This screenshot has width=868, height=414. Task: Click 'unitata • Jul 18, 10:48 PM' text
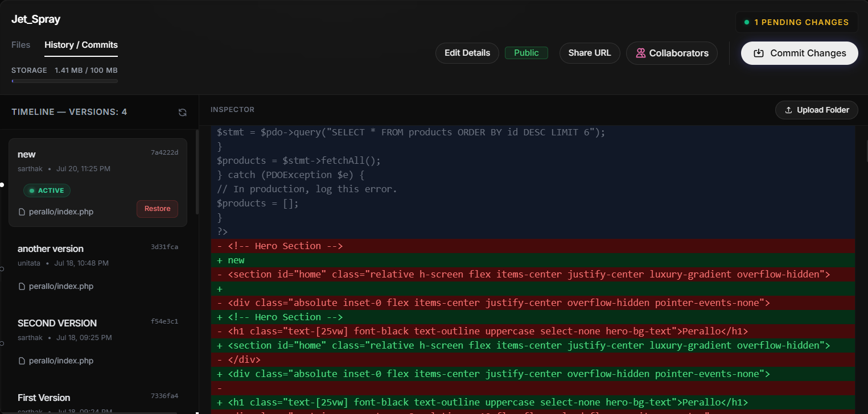(x=63, y=263)
